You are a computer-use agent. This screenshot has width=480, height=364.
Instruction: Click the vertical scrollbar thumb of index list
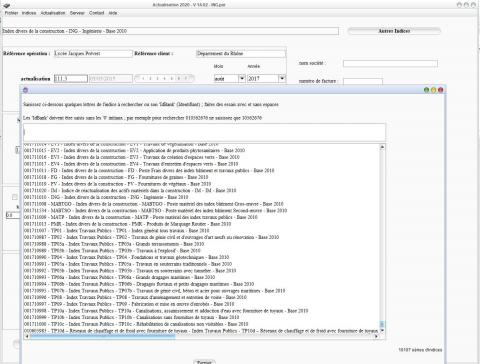tap(382, 324)
